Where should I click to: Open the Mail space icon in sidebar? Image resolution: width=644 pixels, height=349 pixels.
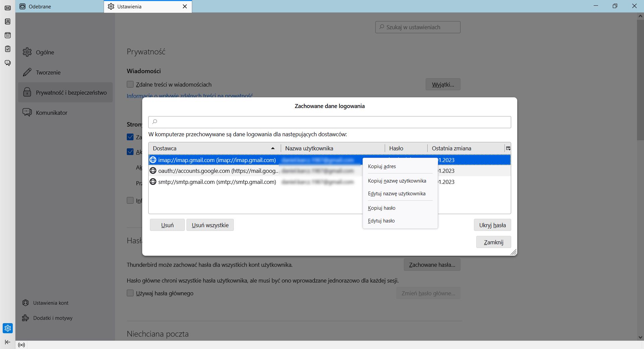(x=8, y=8)
